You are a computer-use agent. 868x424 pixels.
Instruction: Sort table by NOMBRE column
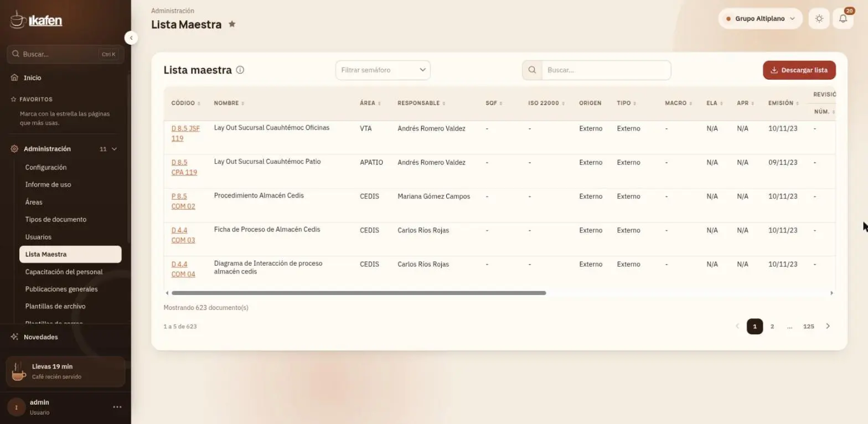coord(229,103)
